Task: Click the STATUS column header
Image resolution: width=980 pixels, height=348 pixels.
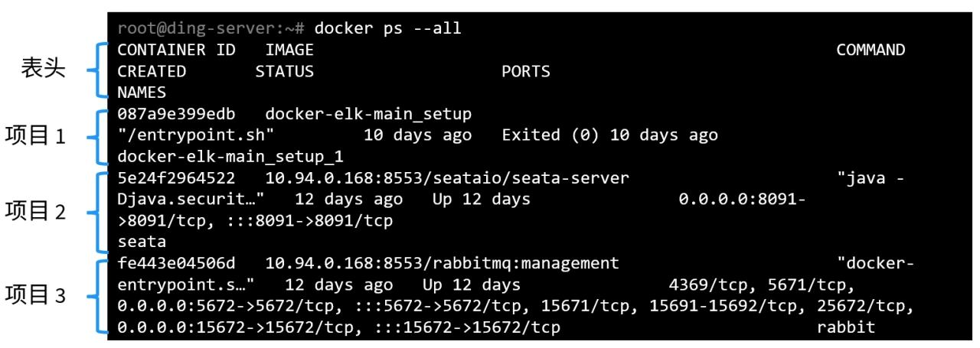Action: (284, 71)
